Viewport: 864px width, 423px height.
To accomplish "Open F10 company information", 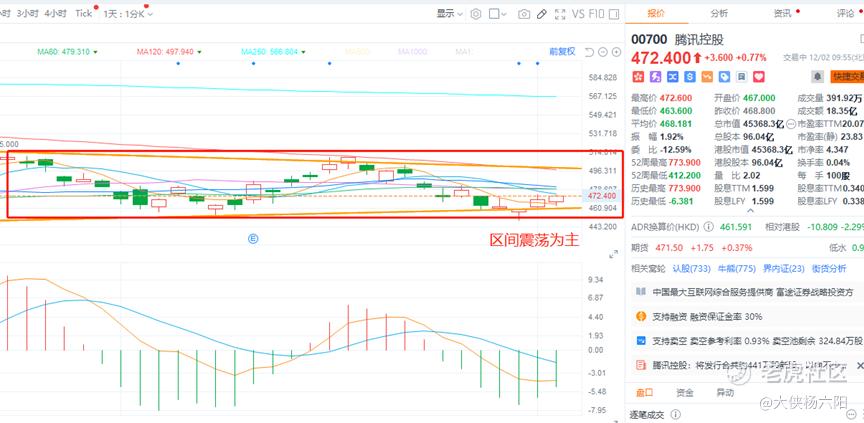I will click(x=596, y=14).
